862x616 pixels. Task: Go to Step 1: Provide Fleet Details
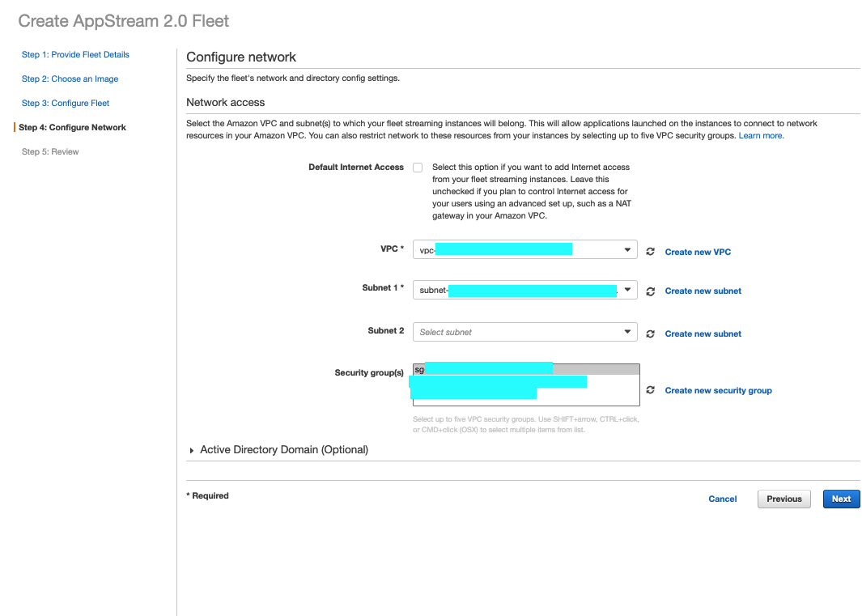75,54
